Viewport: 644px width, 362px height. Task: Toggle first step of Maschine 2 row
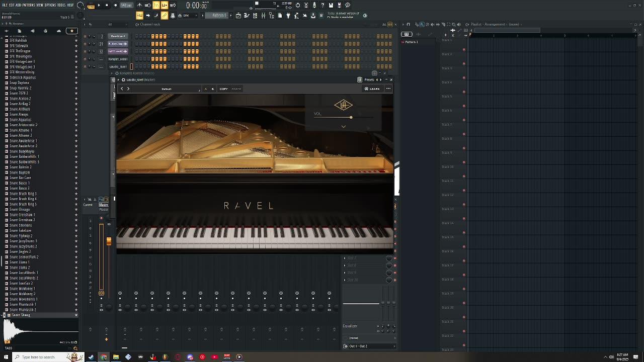coord(136,36)
